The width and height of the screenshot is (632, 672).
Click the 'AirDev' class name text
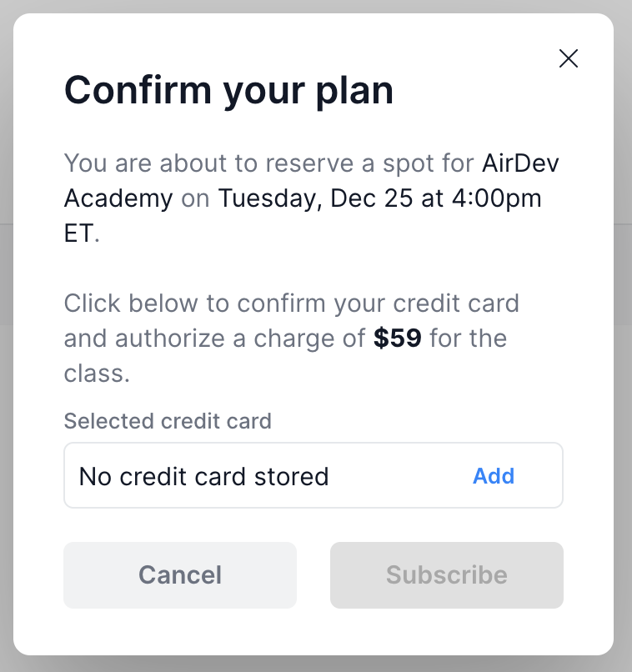click(x=519, y=163)
